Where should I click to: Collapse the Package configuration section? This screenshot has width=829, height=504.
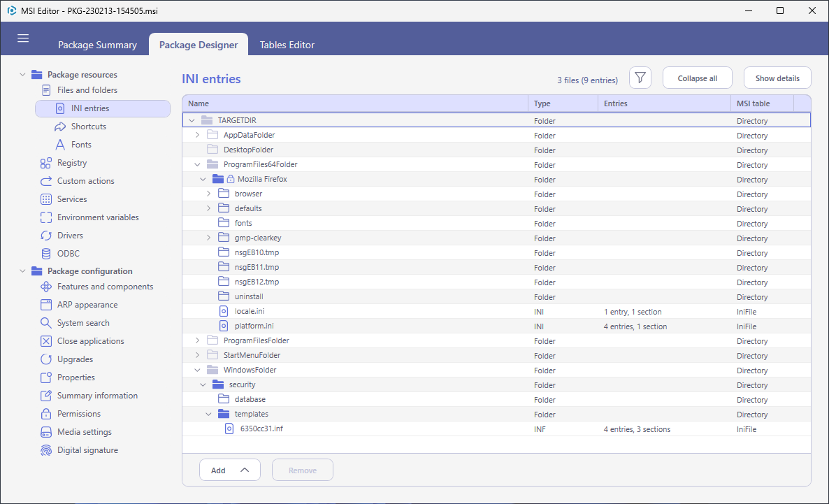(22, 271)
